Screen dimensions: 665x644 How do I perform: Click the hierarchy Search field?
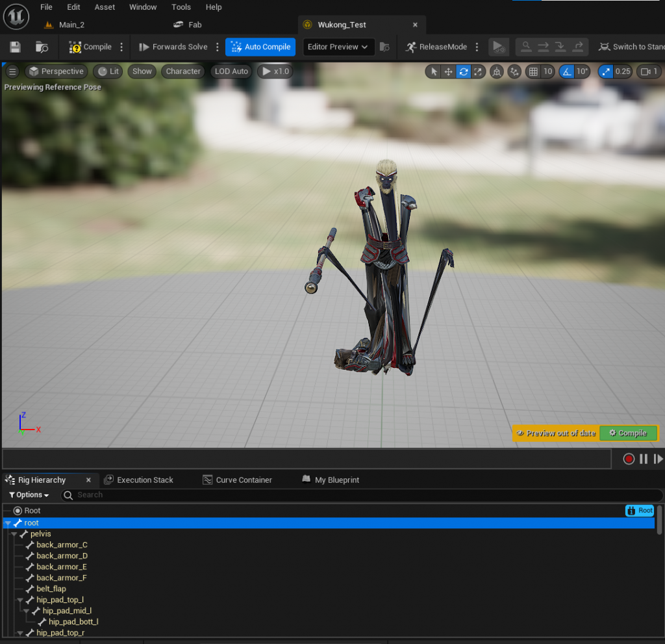pyautogui.click(x=362, y=495)
